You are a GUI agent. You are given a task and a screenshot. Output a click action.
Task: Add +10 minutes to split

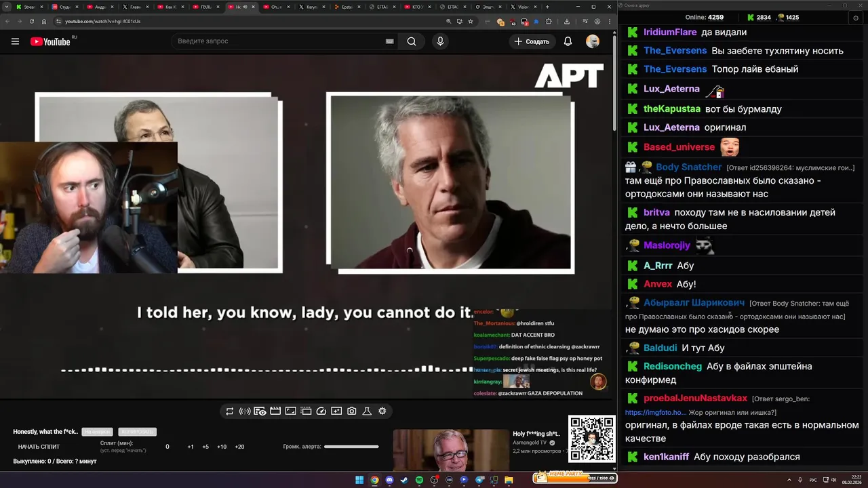(x=222, y=447)
